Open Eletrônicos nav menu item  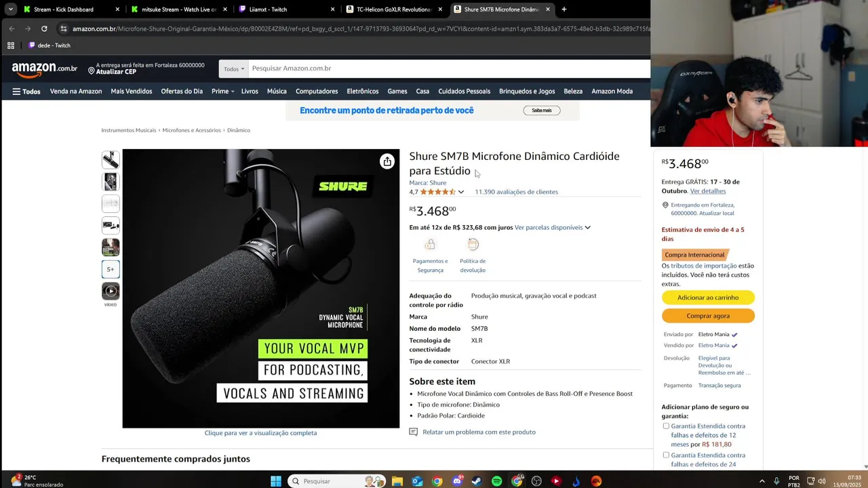click(x=363, y=91)
